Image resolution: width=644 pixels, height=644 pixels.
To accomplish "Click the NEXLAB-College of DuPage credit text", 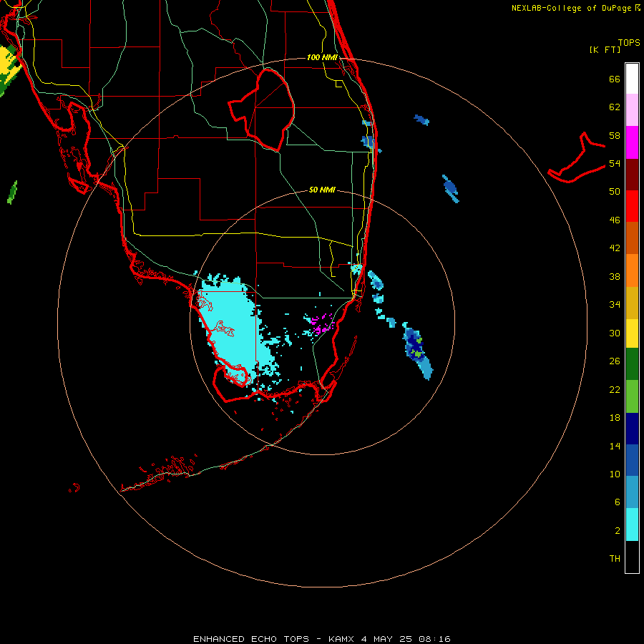I will (x=575, y=8).
